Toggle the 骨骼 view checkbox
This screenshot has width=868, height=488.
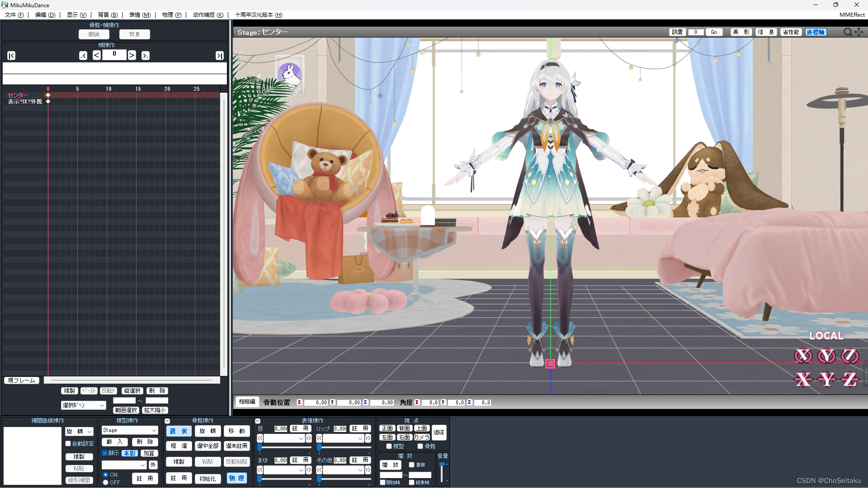pos(420,446)
